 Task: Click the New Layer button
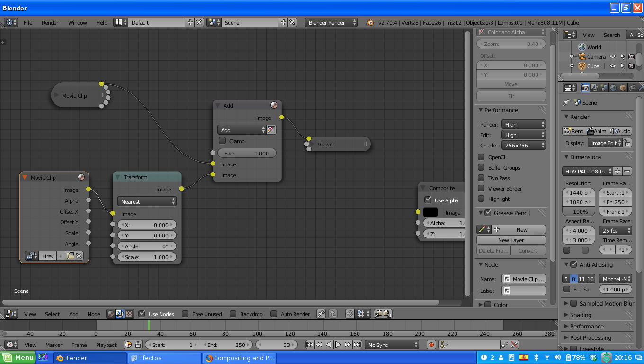point(511,240)
